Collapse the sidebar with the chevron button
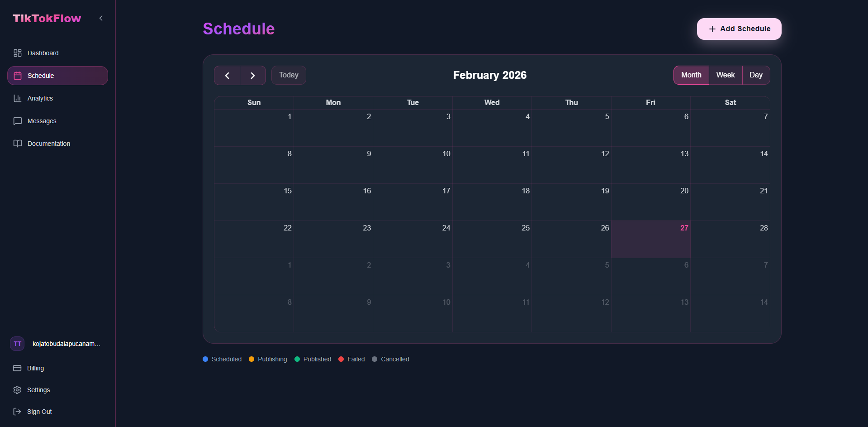The image size is (868, 427). click(x=100, y=18)
